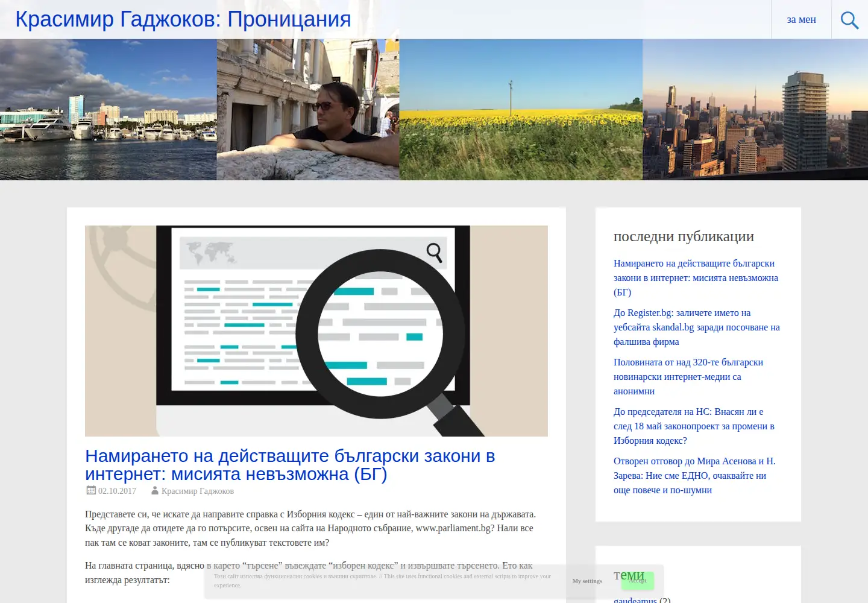Open sidebar post 'До председателя на НС'
The width and height of the screenshot is (868, 603).
tap(694, 426)
